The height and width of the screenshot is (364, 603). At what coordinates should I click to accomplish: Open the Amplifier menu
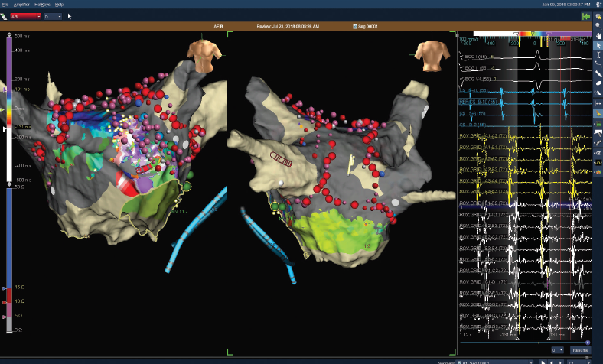pyautogui.click(x=21, y=5)
